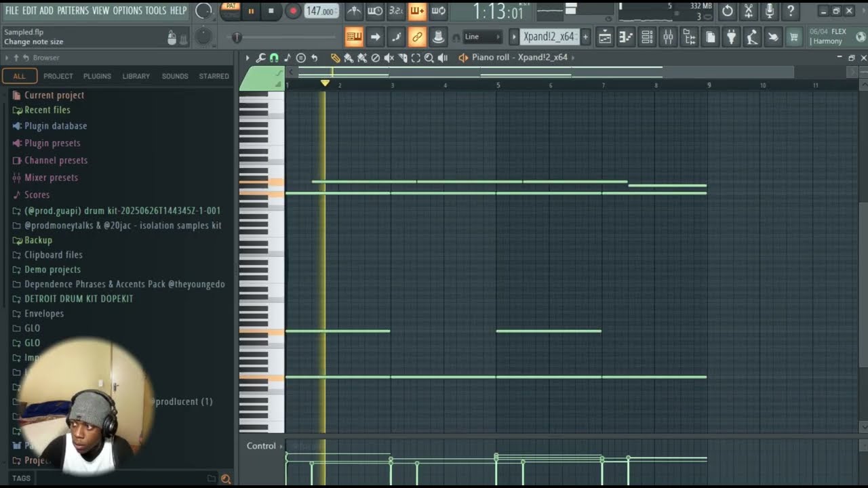Open the Mixer presets browser item
Viewport: 868px width, 488px height.
coord(51,178)
